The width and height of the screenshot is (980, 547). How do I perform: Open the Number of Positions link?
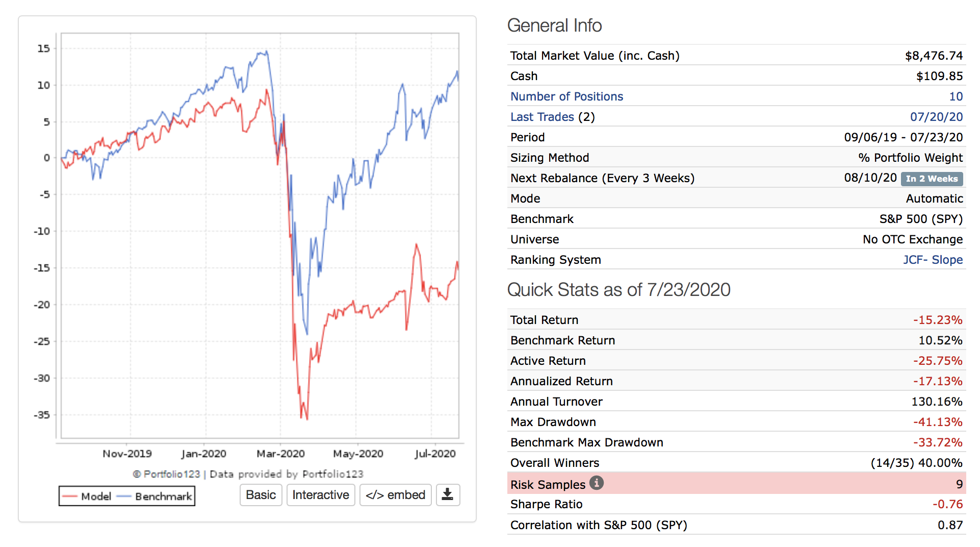[x=566, y=96]
